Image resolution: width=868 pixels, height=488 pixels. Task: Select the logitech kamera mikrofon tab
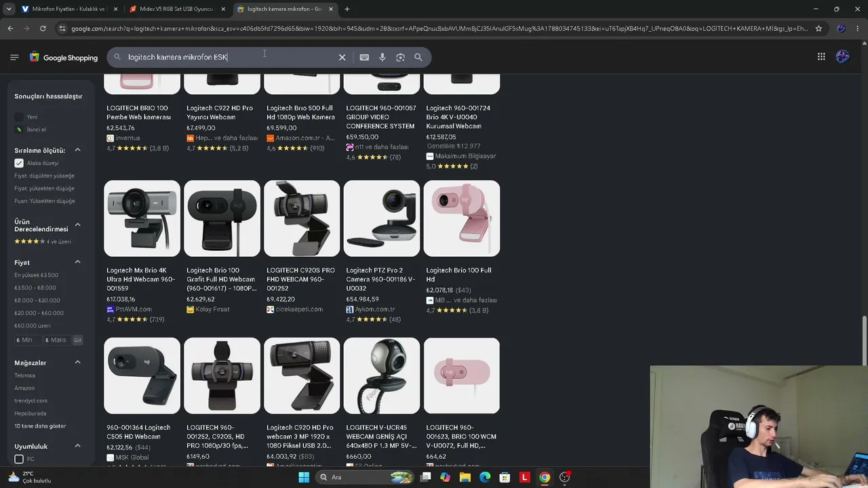(284, 9)
